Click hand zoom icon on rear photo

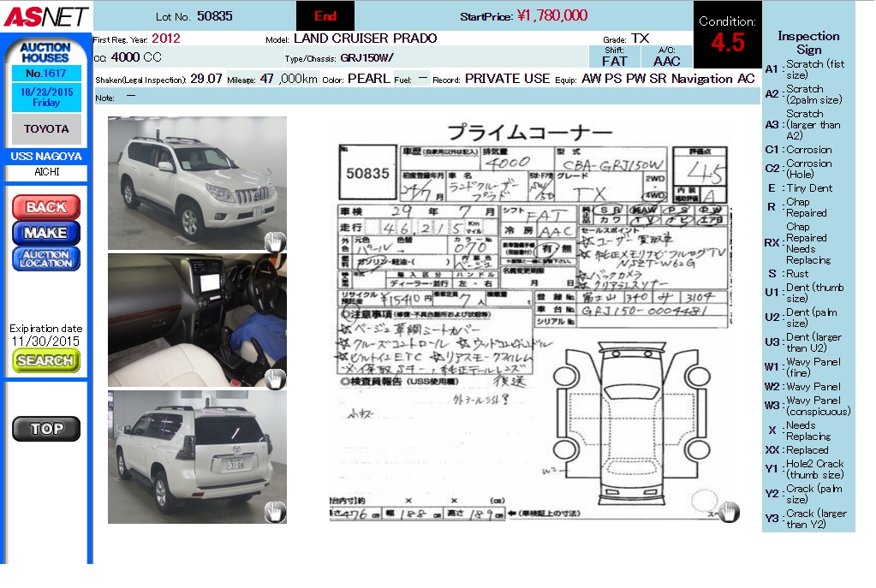click(274, 512)
